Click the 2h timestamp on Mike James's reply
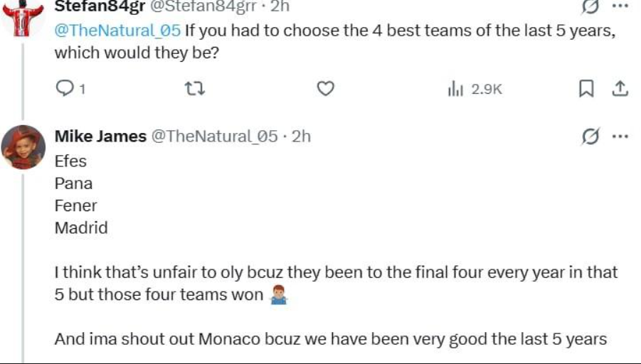Viewport: 641px width, 364px height. (x=301, y=136)
